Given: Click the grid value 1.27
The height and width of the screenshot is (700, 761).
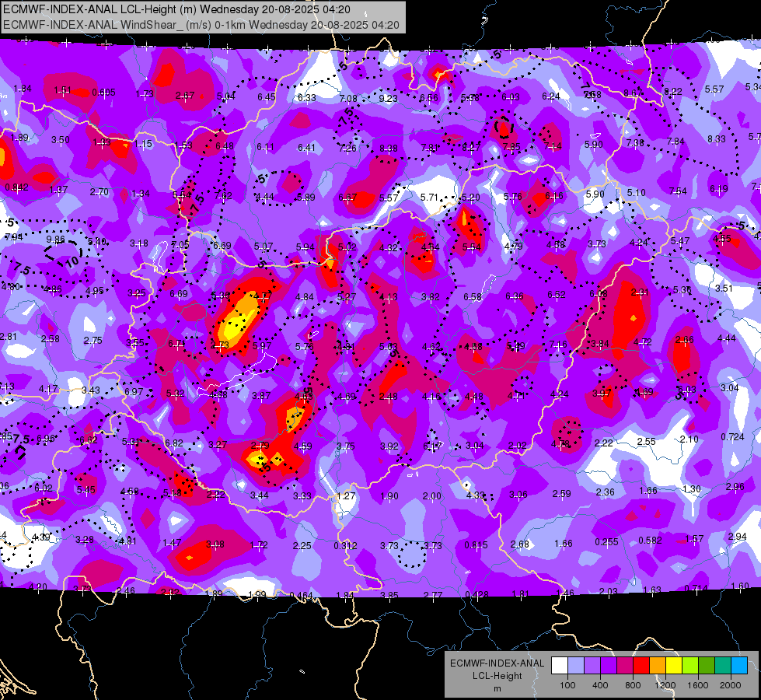Looking at the screenshot, I should (x=346, y=496).
